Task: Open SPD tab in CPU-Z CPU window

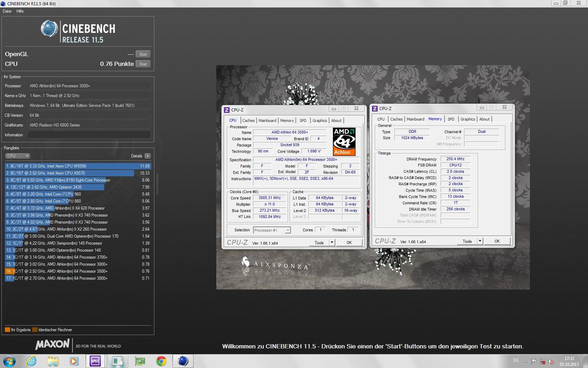Action: click(x=303, y=121)
